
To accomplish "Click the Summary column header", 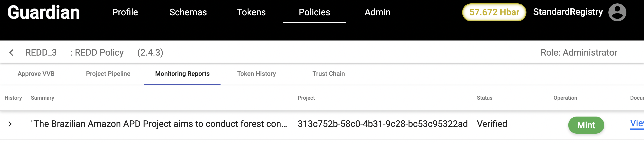I will click(x=42, y=98).
